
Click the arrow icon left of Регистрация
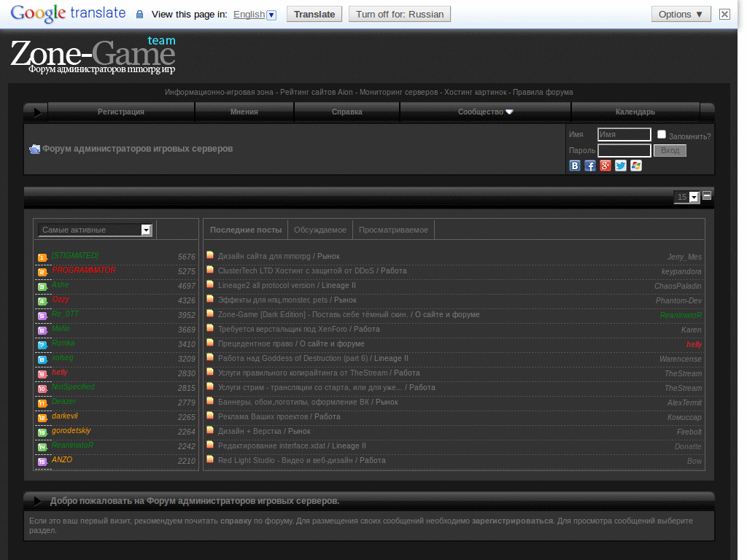click(37, 112)
